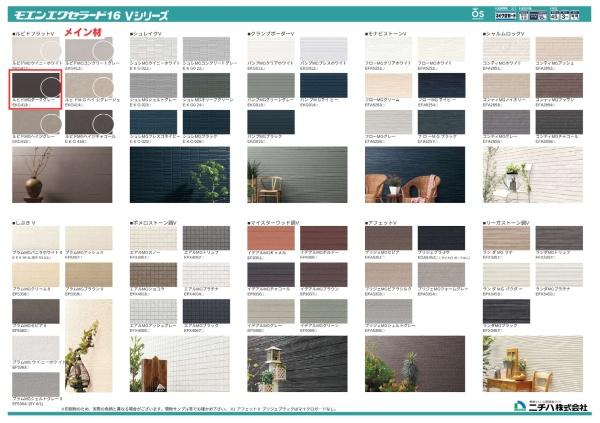Click the ルビドMGウイニーホワイト swatch
The image size is (600, 423).
point(36,49)
